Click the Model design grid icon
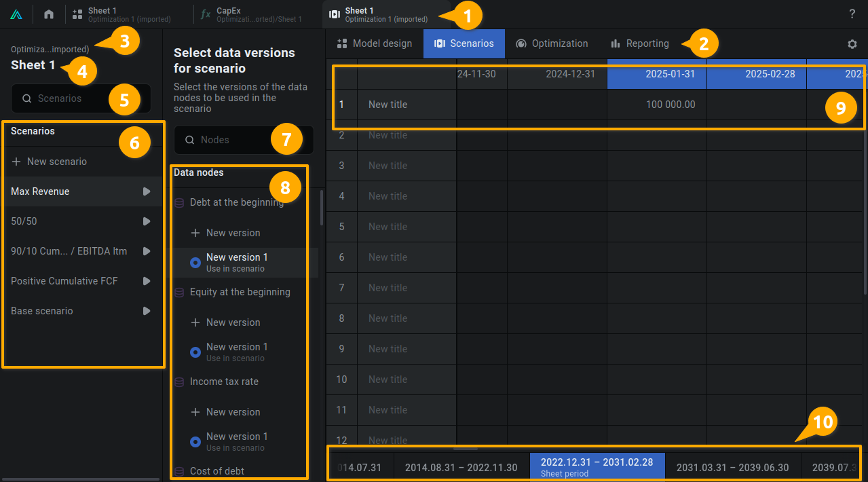The image size is (868, 482). pos(343,43)
